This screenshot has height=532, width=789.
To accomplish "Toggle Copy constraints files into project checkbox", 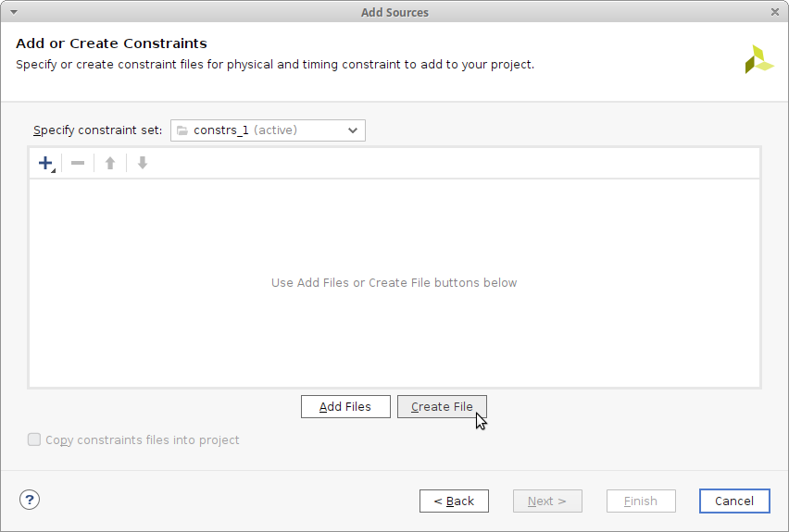I will [x=34, y=439].
